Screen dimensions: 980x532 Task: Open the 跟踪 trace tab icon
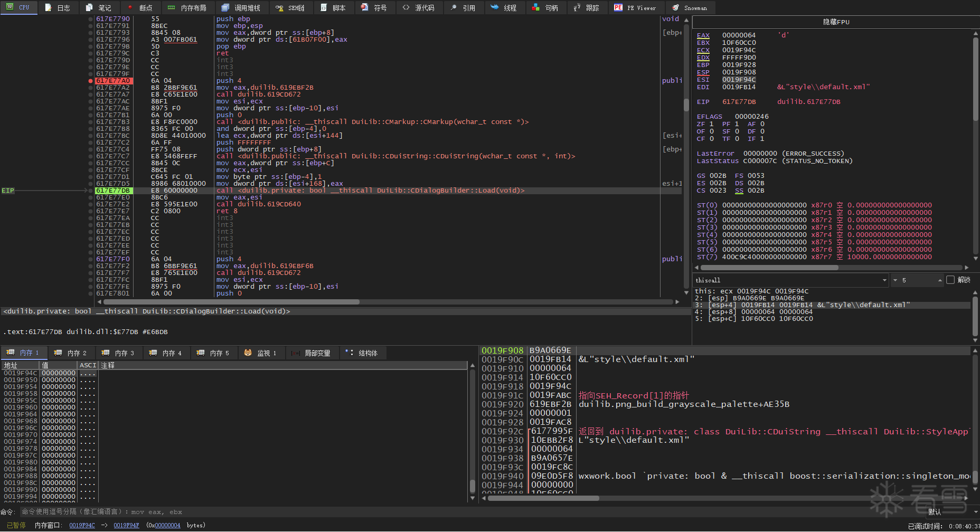(x=577, y=7)
